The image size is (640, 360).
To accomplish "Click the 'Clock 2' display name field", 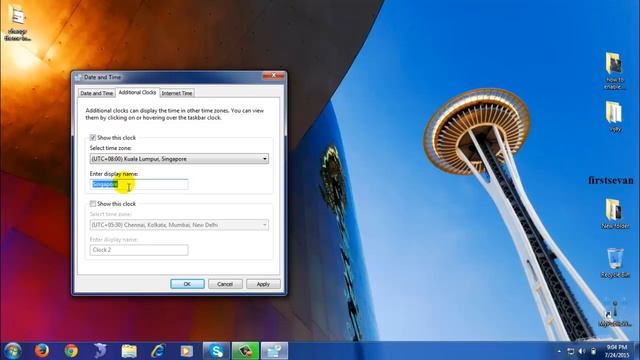I will [139, 250].
